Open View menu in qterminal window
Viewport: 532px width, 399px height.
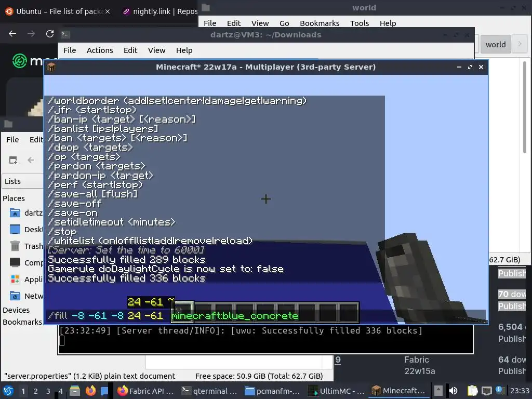[x=156, y=50]
